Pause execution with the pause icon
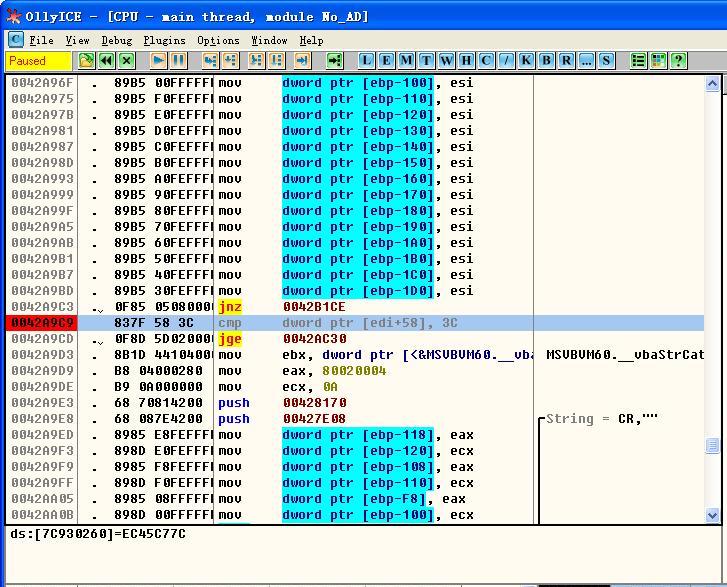The width and height of the screenshot is (727, 587). pos(179,61)
